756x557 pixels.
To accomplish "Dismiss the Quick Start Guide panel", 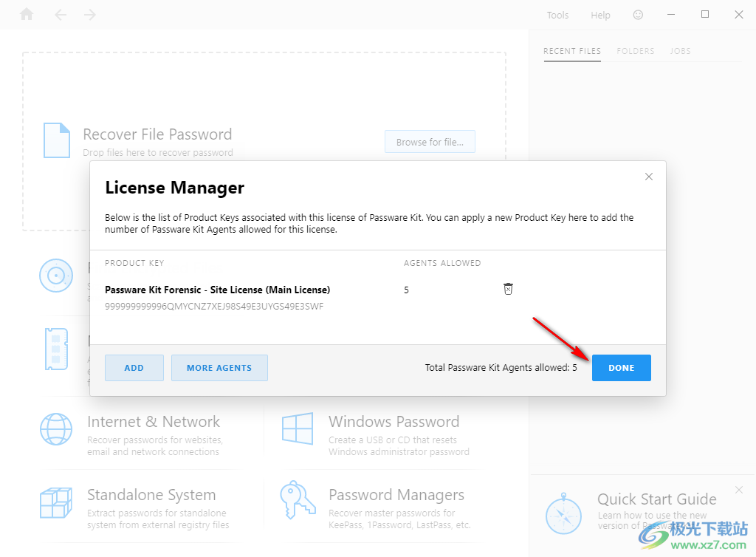I will point(739,490).
